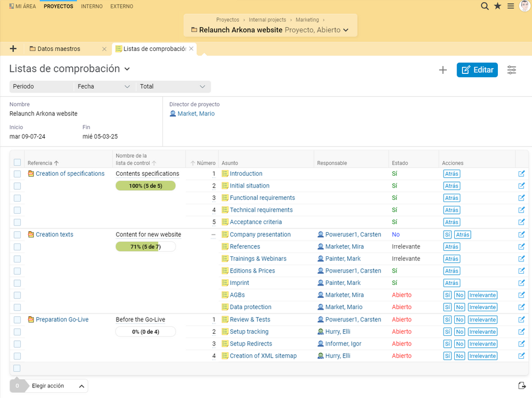This screenshot has height=398, width=532.
Task: Expand the Total dropdown
Action: [x=172, y=86]
